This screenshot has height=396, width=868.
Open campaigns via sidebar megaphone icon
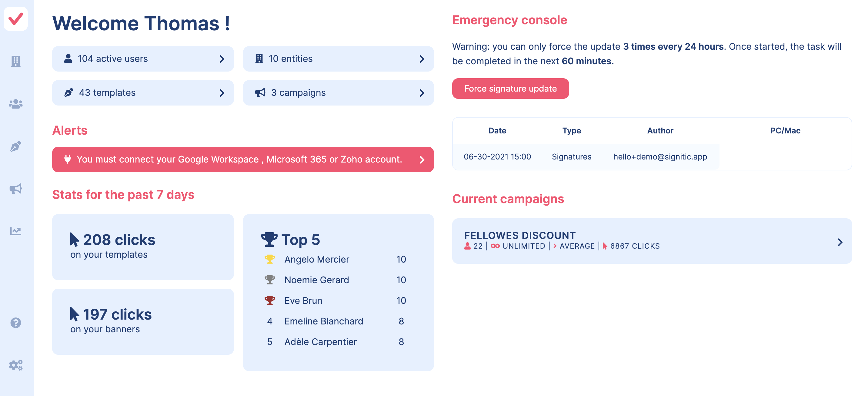[x=16, y=189]
